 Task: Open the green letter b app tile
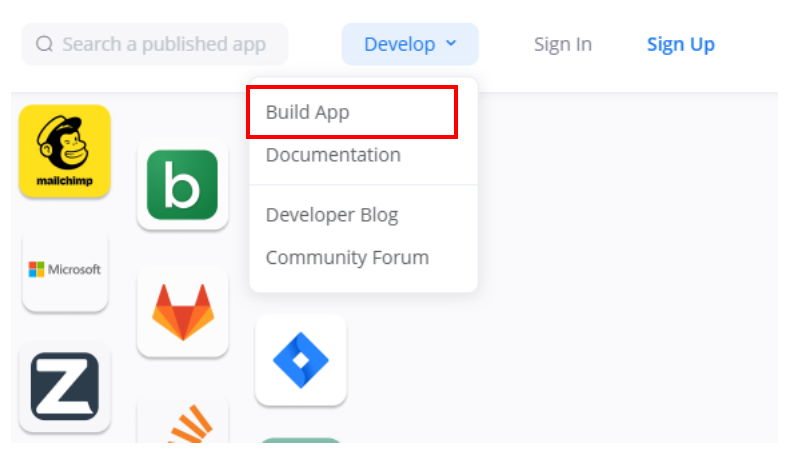click(182, 185)
